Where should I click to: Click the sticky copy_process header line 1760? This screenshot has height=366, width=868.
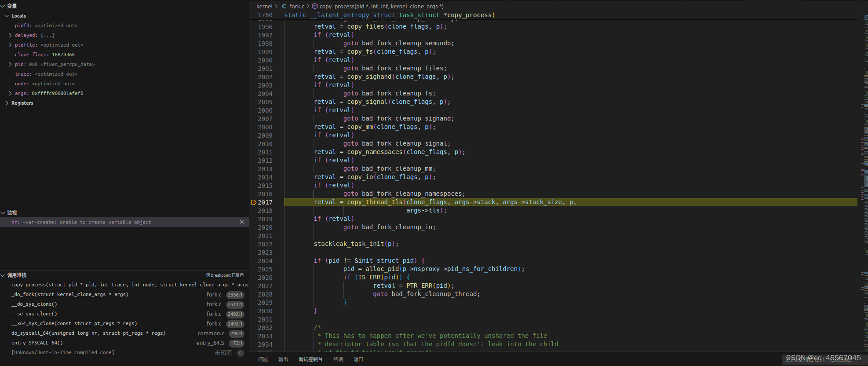[x=554, y=15]
